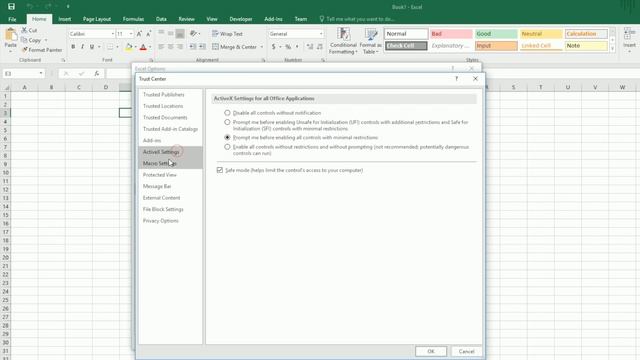Screen dimensions: 640x360
Task: Select row 5 header
Action: tap(5, 130)
